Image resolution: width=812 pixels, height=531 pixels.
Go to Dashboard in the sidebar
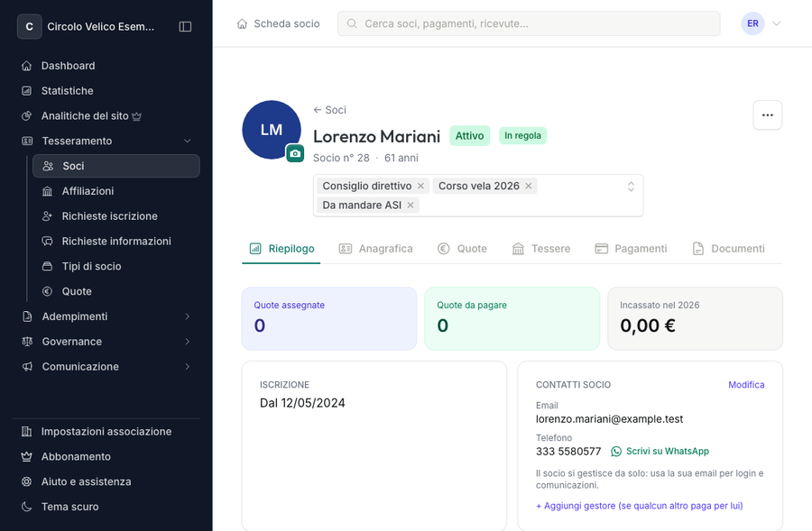106,66
